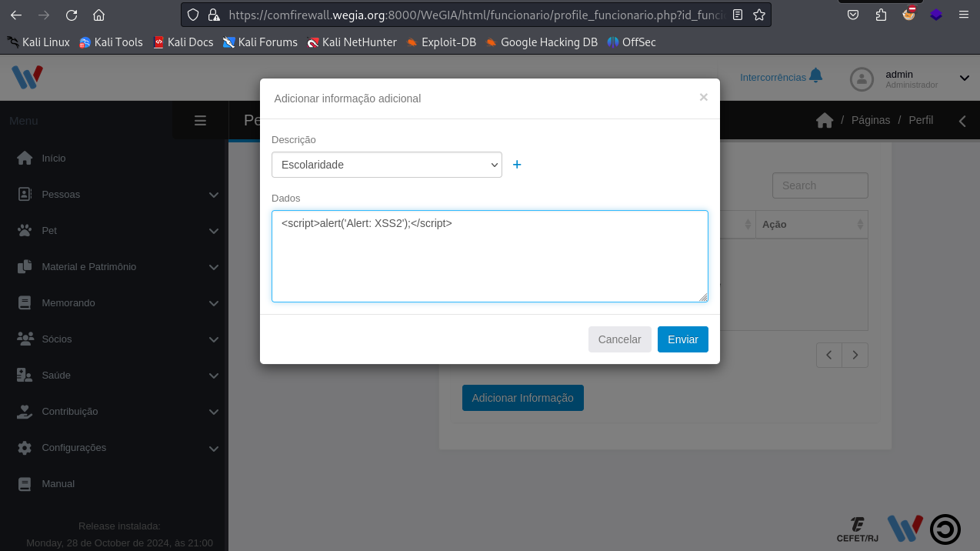Expand the Sócios sidebar menu
Viewport: 980px width, 551px height.
point(114,339)
